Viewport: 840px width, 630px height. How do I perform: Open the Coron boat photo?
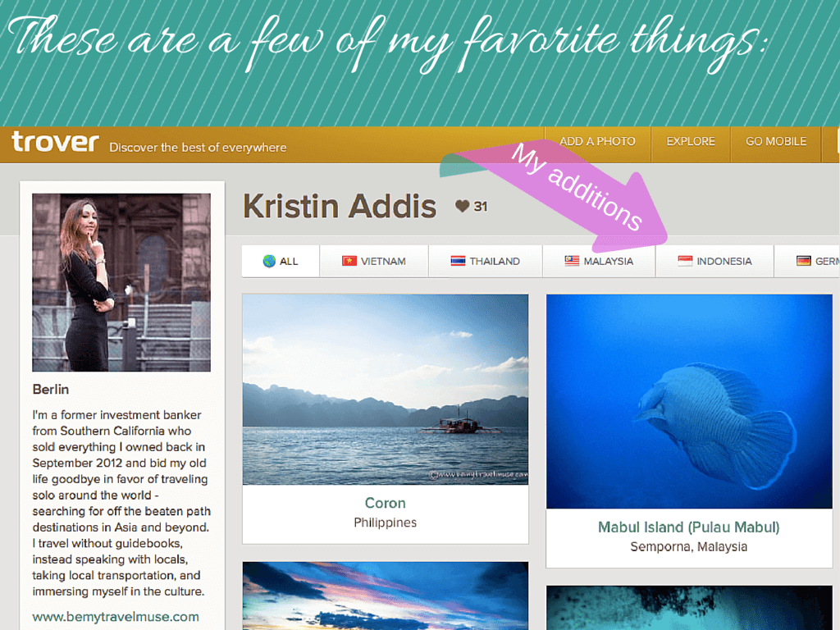click(386, 390)
